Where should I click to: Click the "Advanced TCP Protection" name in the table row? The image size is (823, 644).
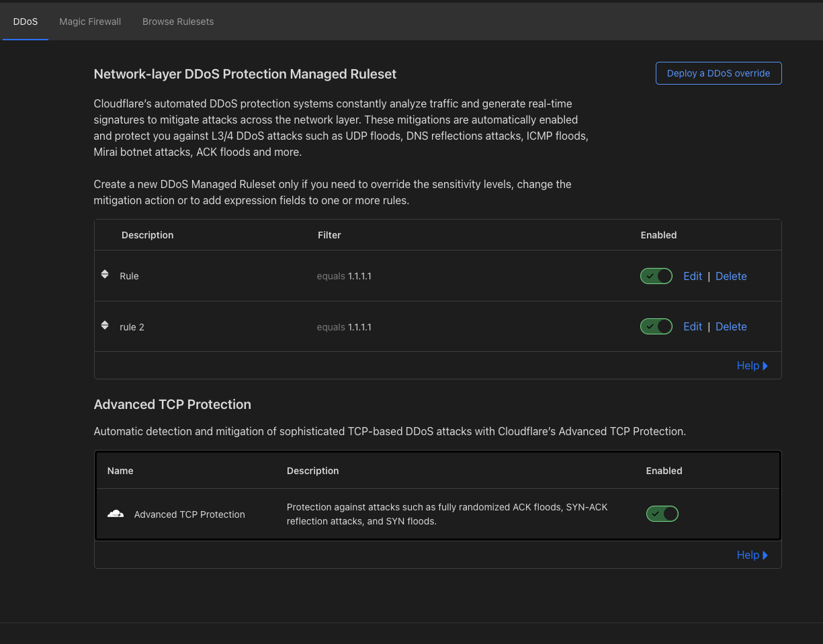point(189,514)
